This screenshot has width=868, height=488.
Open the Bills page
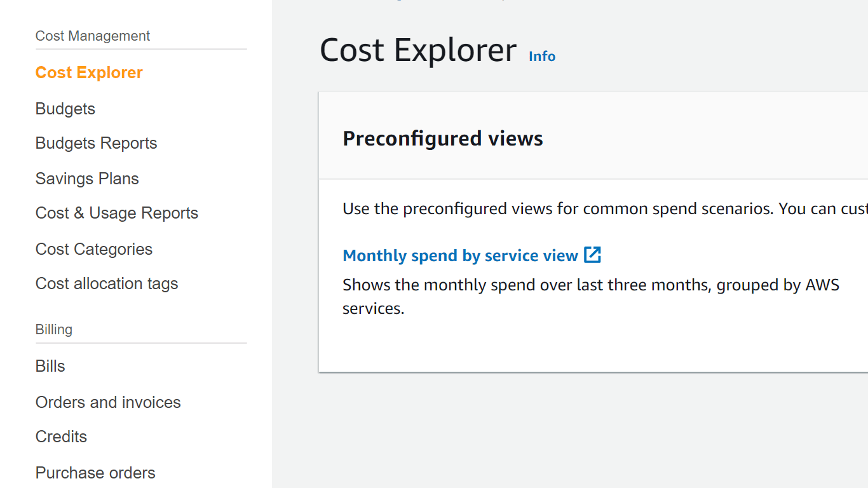click(50, 366)
